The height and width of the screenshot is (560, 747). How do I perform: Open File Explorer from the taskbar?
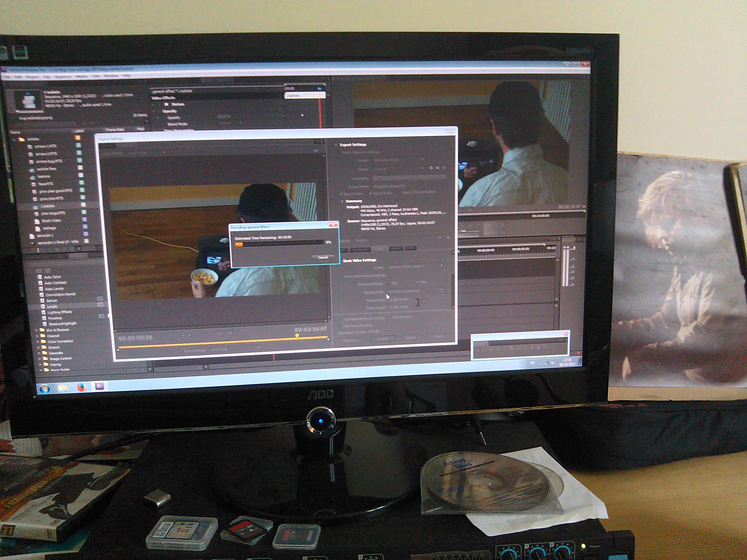[63, 388]
